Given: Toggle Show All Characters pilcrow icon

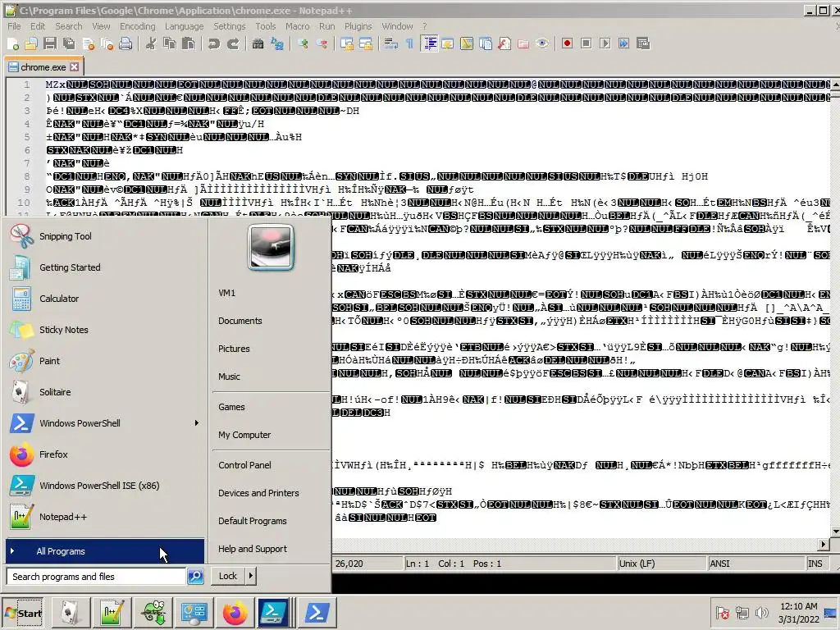Looking at the screenshot, I should pos(410,44).
